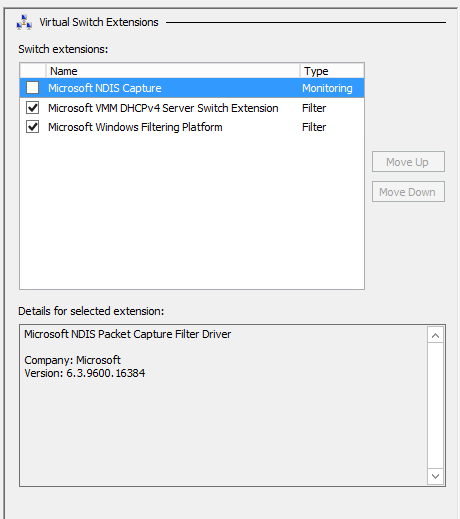Click empty area of switch extensions list
Viewport: 460px width, 519px height.
coord(192,213)
